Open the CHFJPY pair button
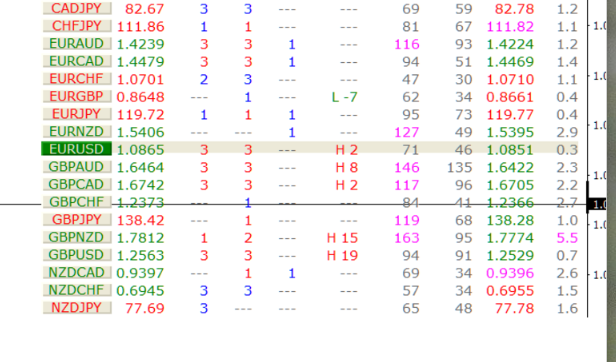 pos(77,26)
